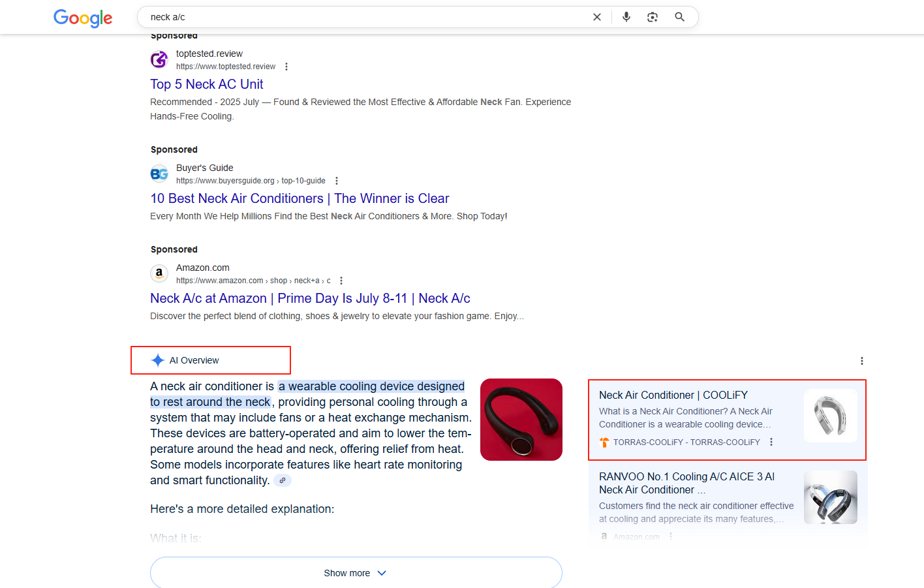Open Google Lens image search icon
The height and width of the screenshot is (588, 924).
(652, 17)
